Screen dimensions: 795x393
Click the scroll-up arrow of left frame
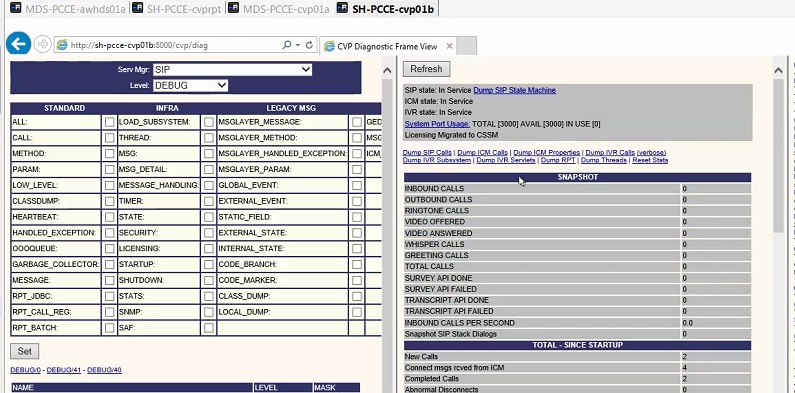[x=387, y=70]
